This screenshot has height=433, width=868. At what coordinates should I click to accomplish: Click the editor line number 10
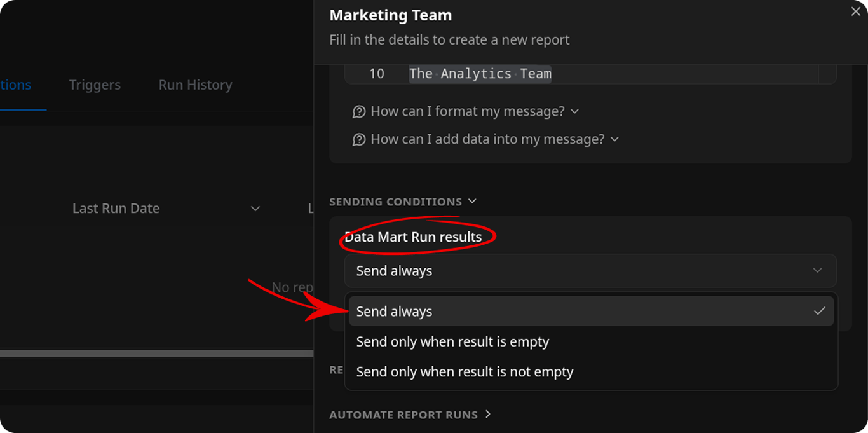coord(377,74)
